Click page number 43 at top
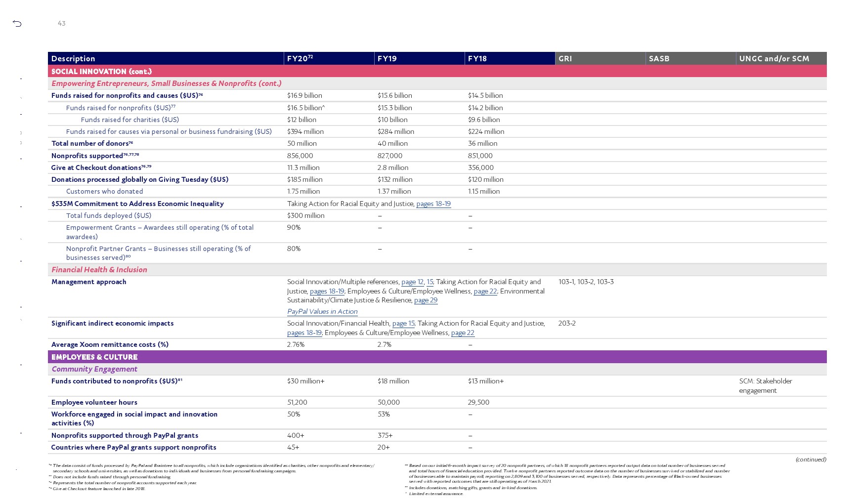 tap(62, 23)
